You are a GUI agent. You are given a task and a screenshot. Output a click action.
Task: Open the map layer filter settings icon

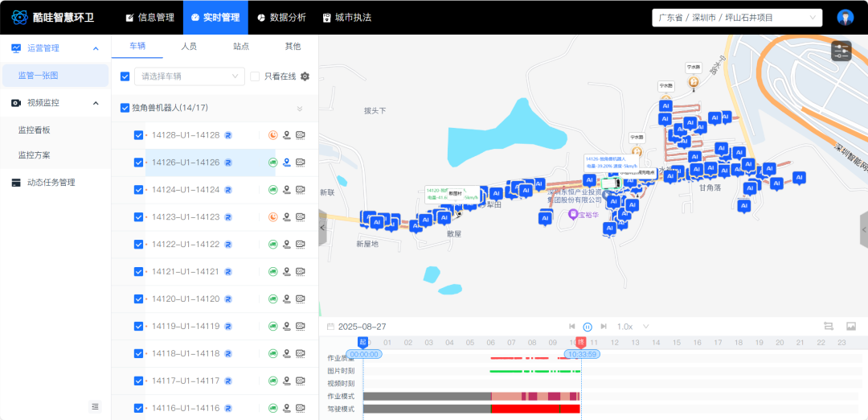841,51
